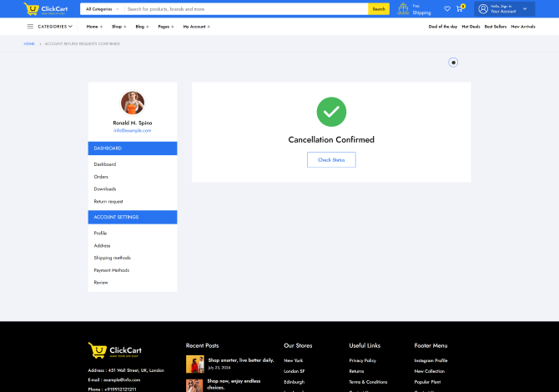Focus the product search input field

coord(246,9)
